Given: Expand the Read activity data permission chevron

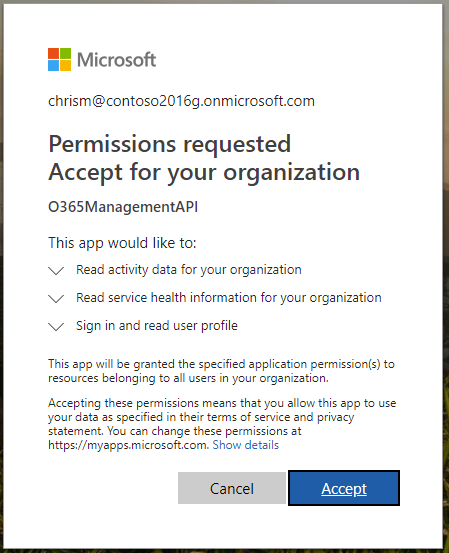Looking at the screenshot, I should [56, 271].
